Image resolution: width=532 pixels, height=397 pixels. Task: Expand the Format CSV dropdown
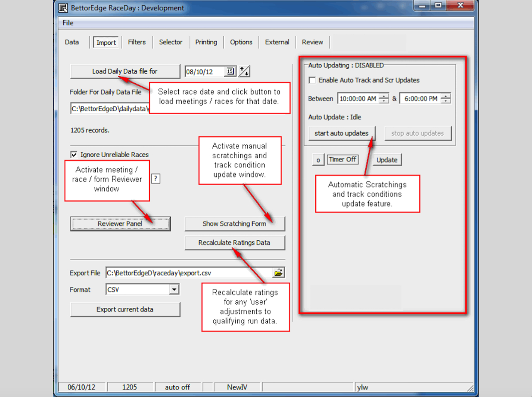175,290
